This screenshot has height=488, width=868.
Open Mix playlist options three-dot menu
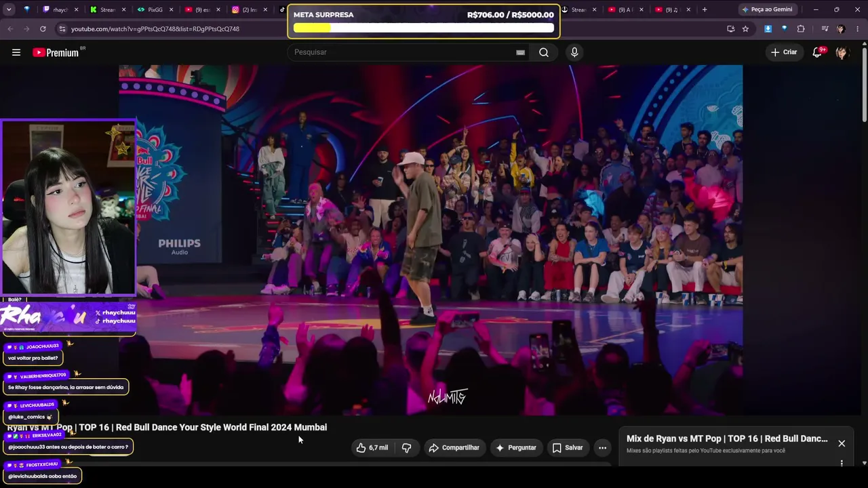tap(842, 464)
